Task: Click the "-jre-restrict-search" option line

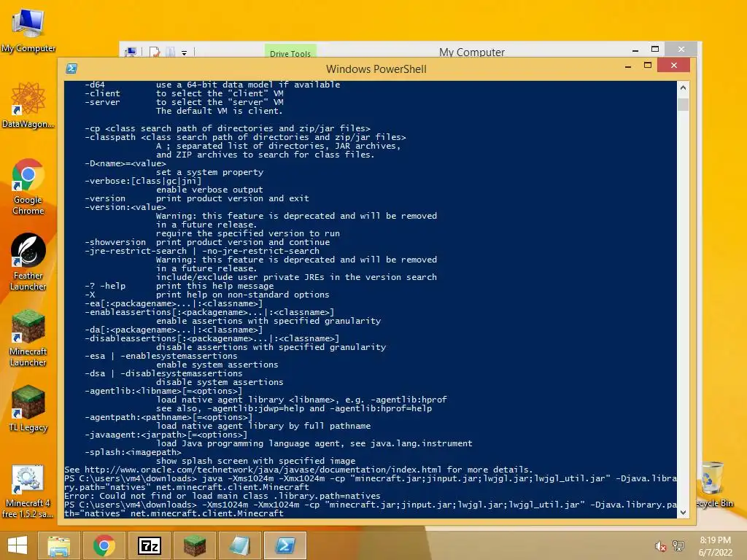Action: [202, 251]
